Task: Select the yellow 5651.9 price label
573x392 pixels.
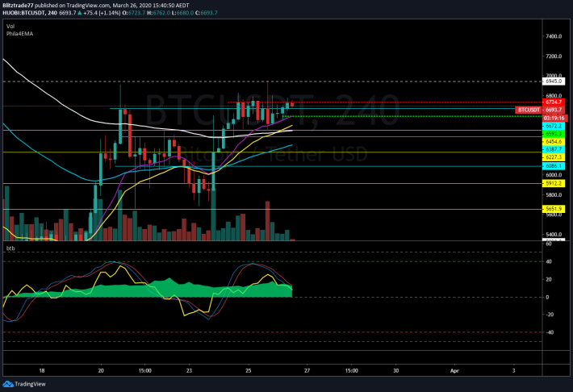Action: pos(554,209)
